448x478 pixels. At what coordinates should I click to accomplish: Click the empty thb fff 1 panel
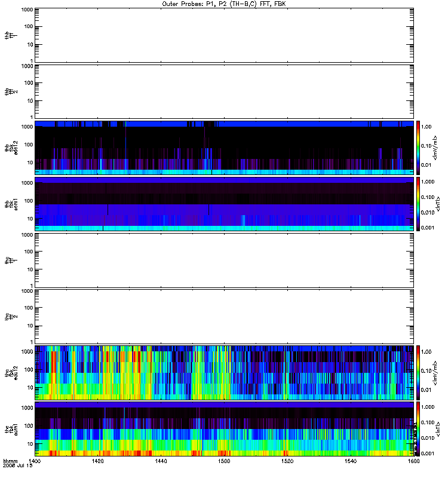224,35
